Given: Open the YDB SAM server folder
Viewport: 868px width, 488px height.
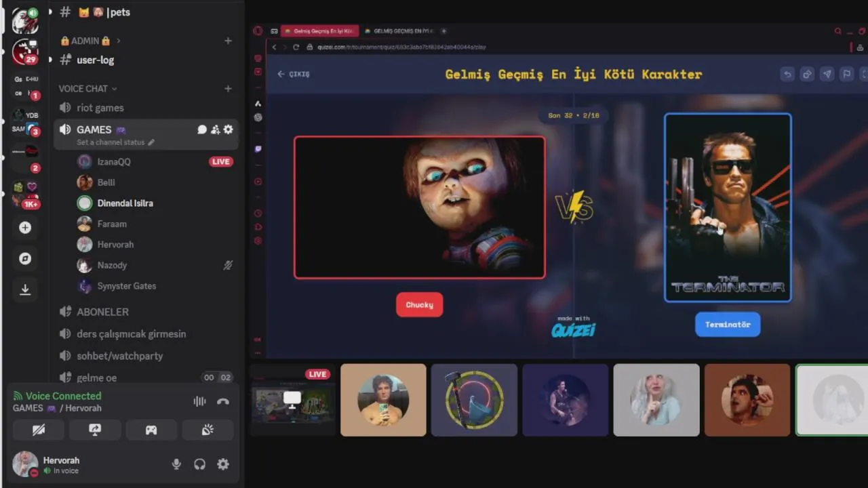Looking at the screenshot, I should point(25,122).
